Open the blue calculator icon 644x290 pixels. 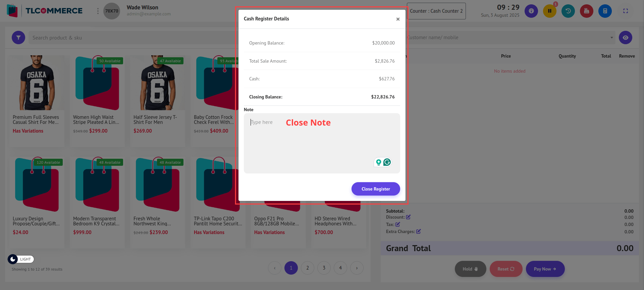[x=605, y=11]
